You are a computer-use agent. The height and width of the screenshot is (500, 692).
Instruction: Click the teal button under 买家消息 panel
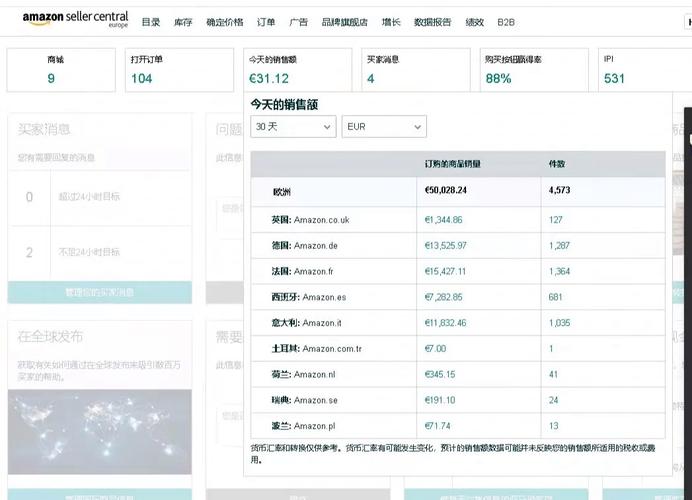pyautogui.click(x=100, y=292)
